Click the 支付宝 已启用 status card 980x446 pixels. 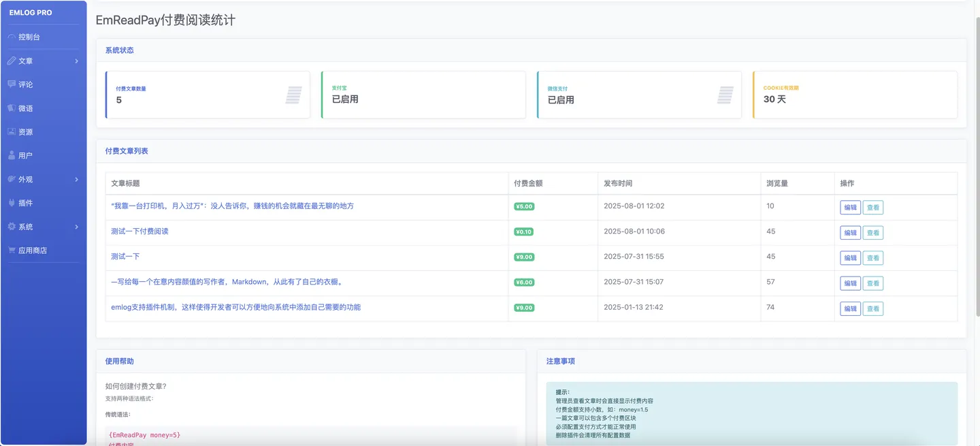point(423,95)
